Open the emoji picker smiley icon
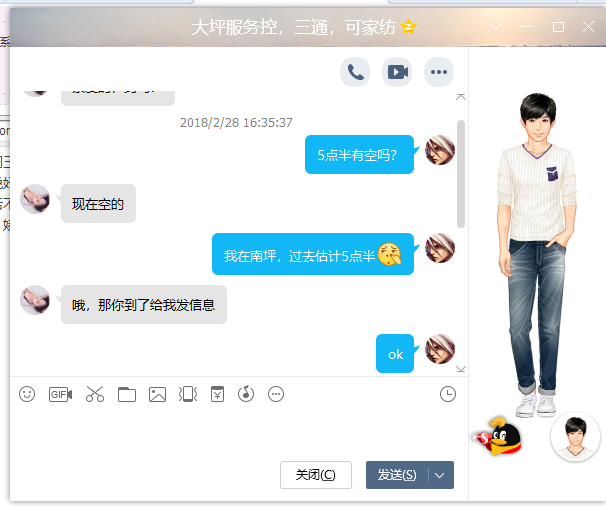Image resolution: width=606 pixels, height=506 pixels. [x=27, y=394]
